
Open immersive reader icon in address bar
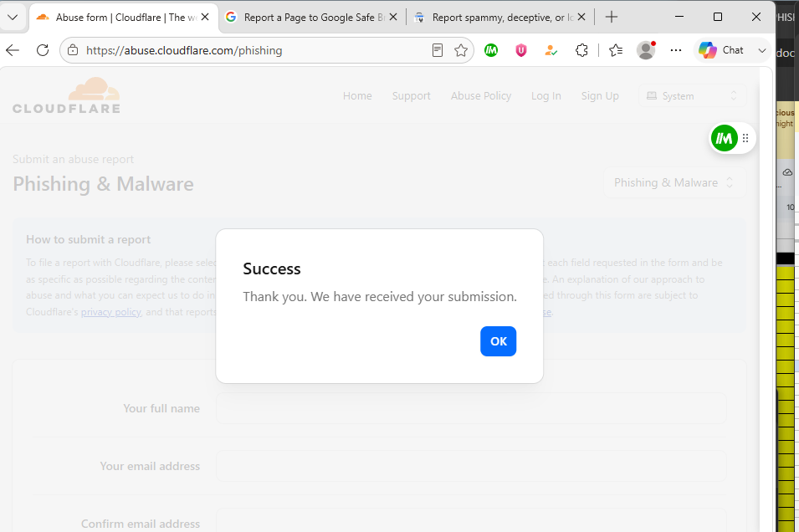[x=438, y=50]
